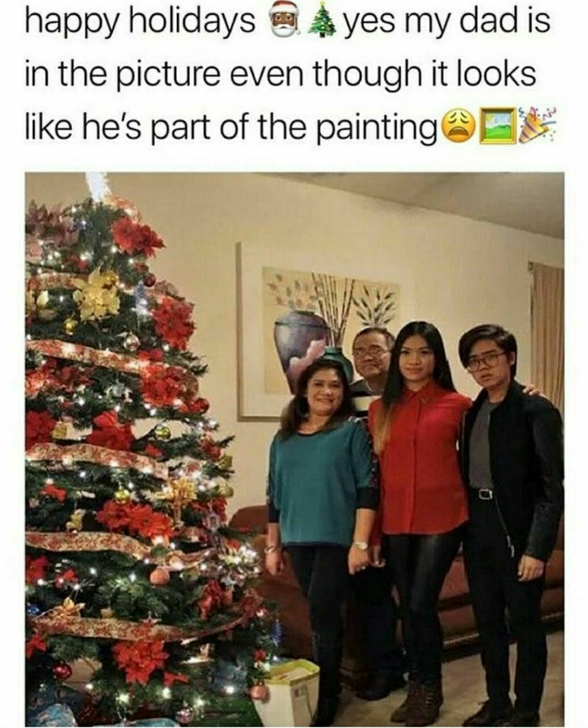Click the vase in the wall painting
The height and width of the screenshot is (728, 588).
(300, 343)
